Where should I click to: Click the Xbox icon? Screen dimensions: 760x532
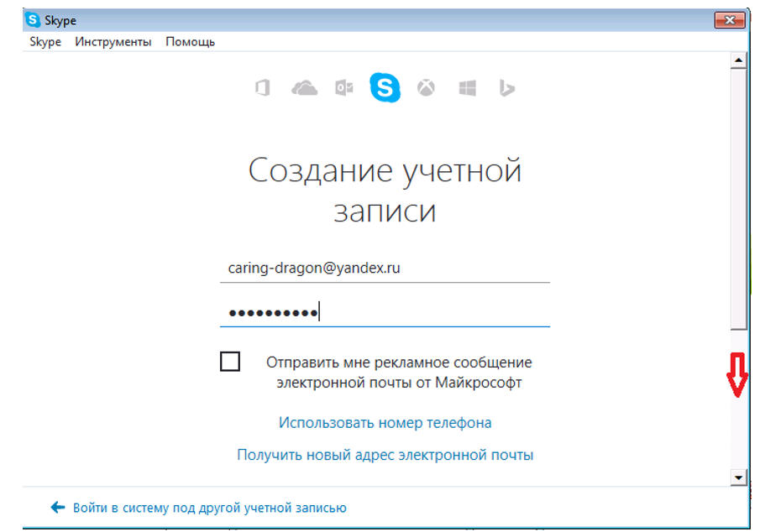[x=426, y=88]
